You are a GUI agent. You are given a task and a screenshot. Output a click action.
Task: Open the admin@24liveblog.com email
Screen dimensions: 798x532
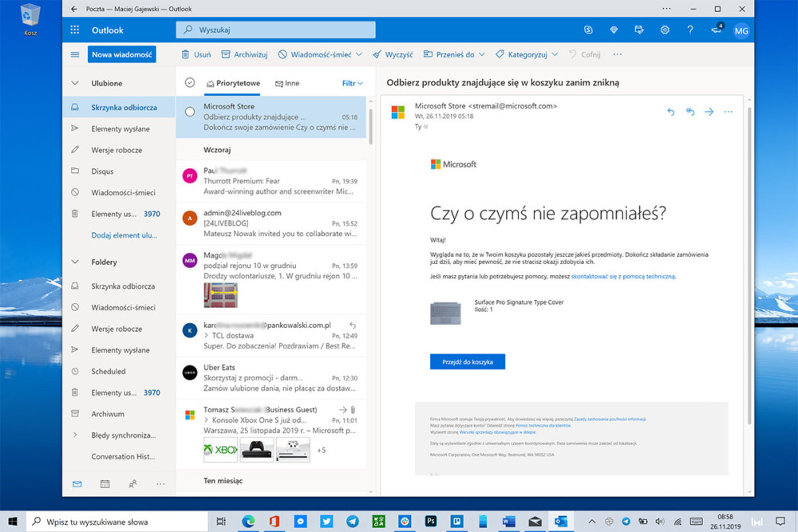271,223
